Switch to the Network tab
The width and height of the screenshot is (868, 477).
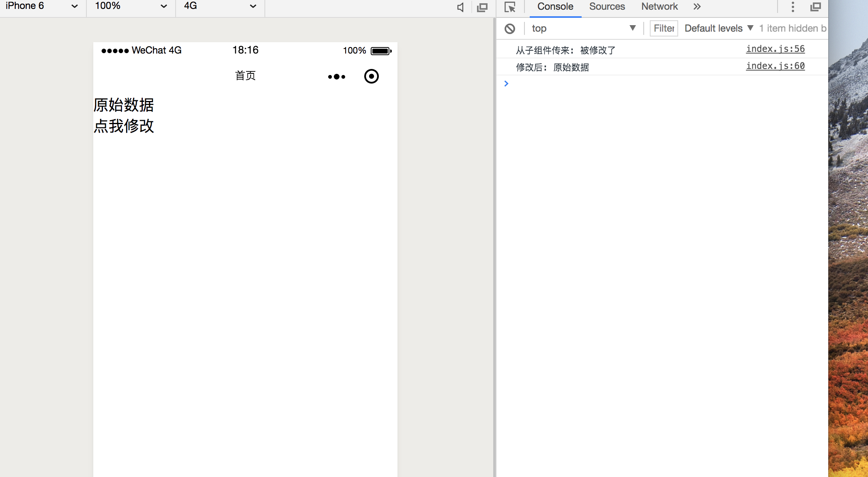point(659,6)
